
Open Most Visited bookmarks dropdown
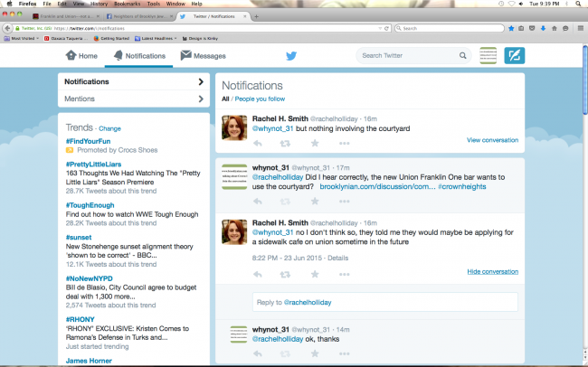[x=22, y=38]
